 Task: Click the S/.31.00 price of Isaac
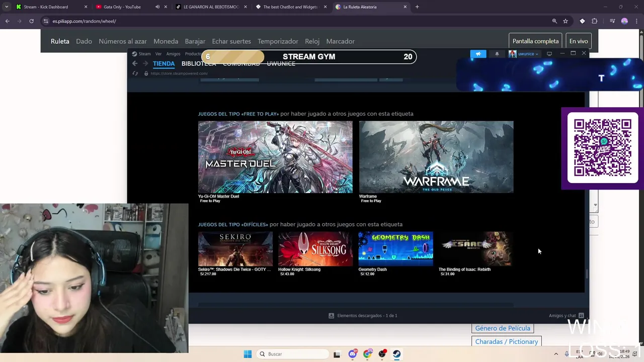click(447, 274)
